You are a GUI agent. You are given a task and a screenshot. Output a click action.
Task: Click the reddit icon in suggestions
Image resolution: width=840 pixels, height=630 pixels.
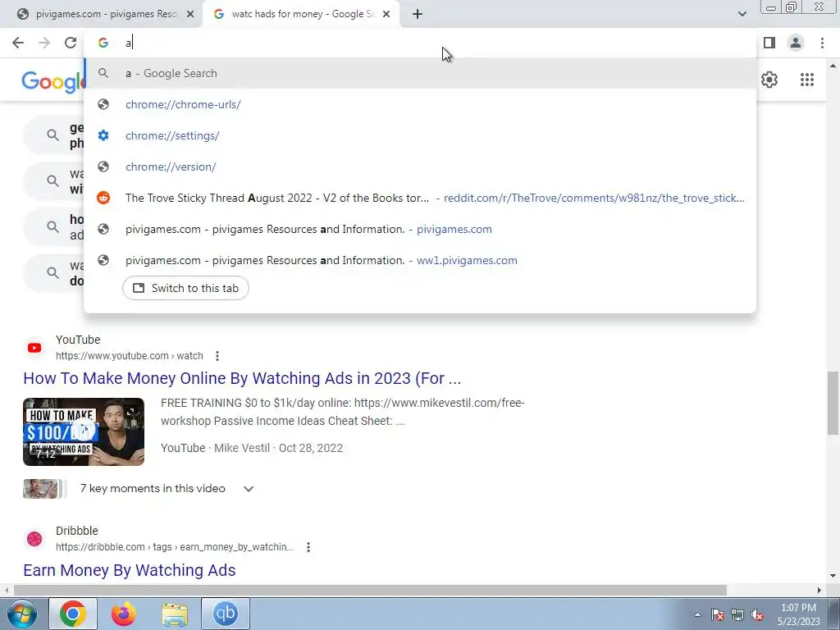(x=103, y=198)
